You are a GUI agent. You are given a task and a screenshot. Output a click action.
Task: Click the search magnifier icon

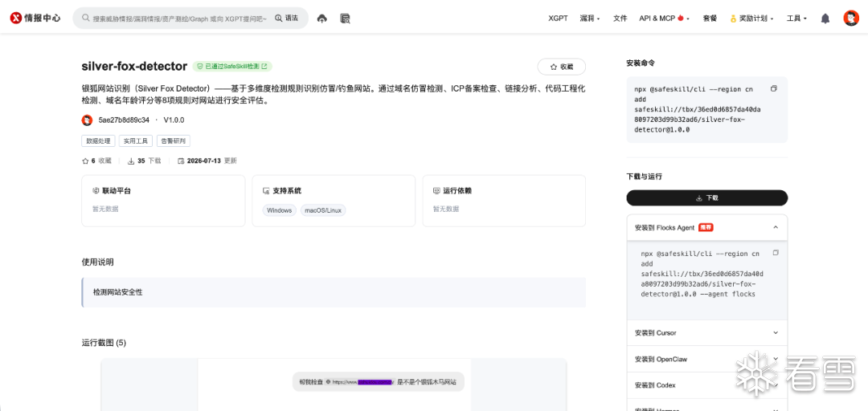(x=86, y=18)
